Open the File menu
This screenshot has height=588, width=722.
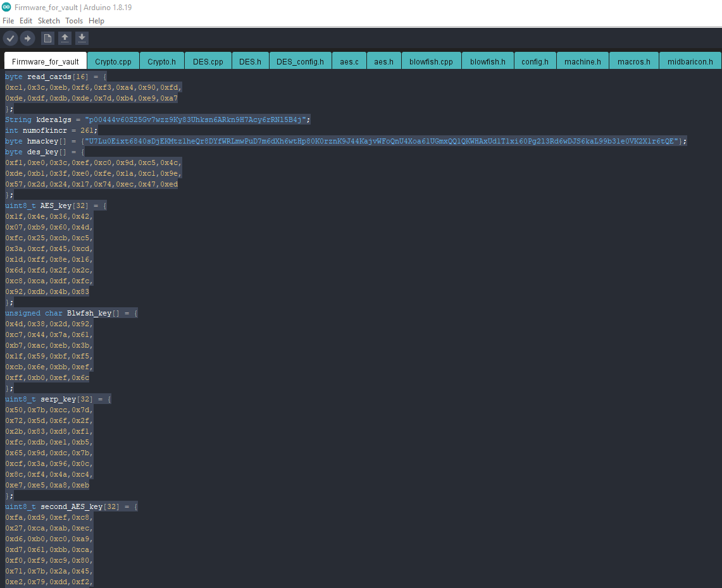8,21
